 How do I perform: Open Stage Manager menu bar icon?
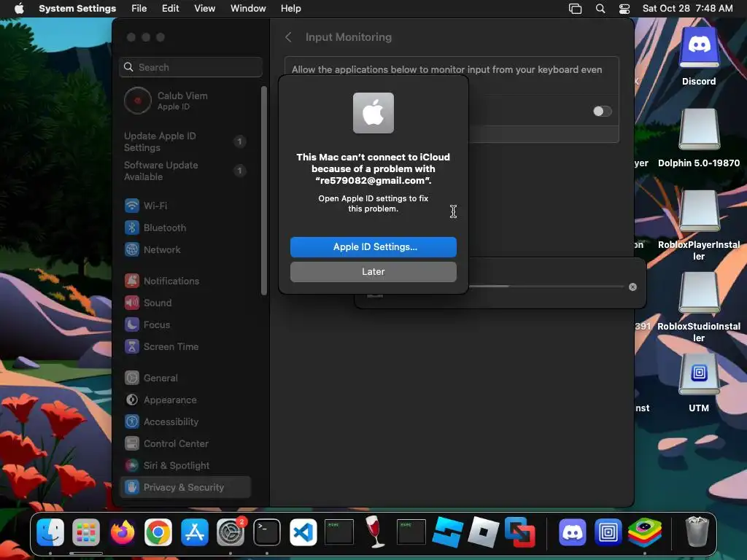pos(575,9)
